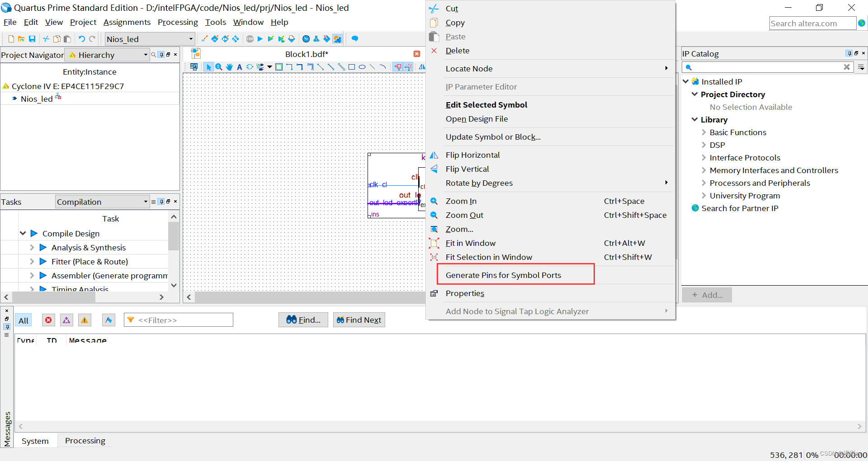Click the Cut scissors toolbar icon
Image resolution: width=868 pixels, height=461 pixels.
(46, 39)
